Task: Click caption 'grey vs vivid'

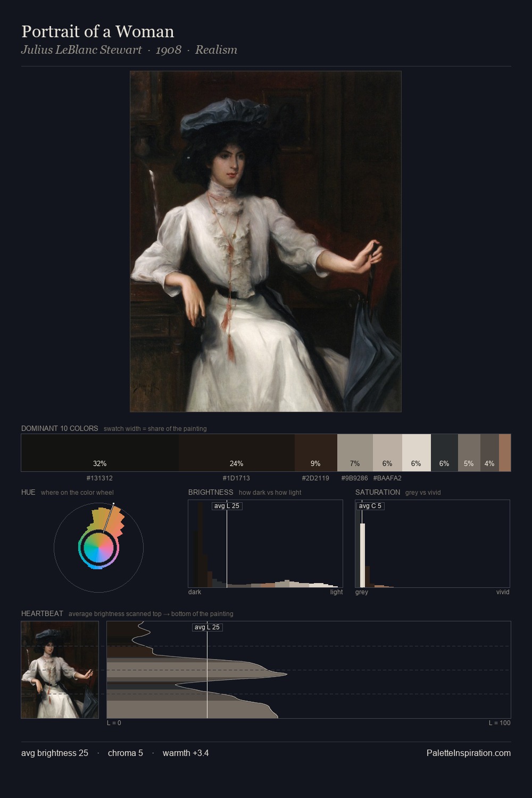Action: [x=423, y=493]
